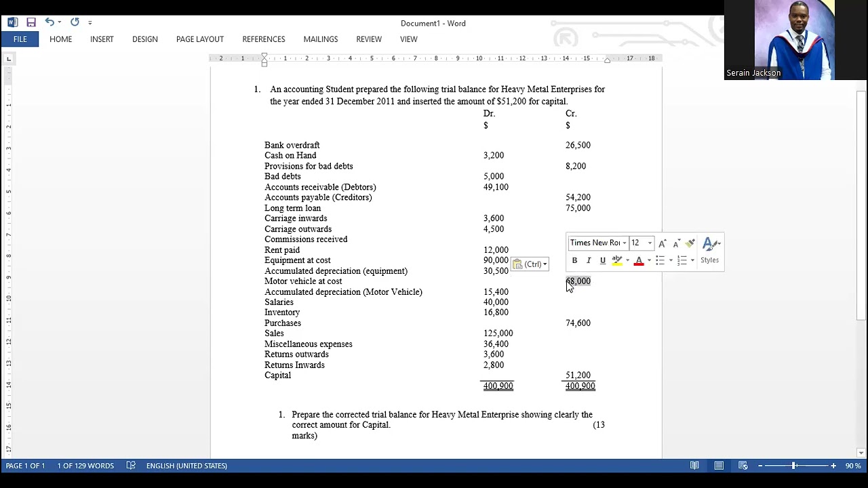Switch to Print Layout view
This screenshot has width=868, height=488.
click(x=719, y=466)
